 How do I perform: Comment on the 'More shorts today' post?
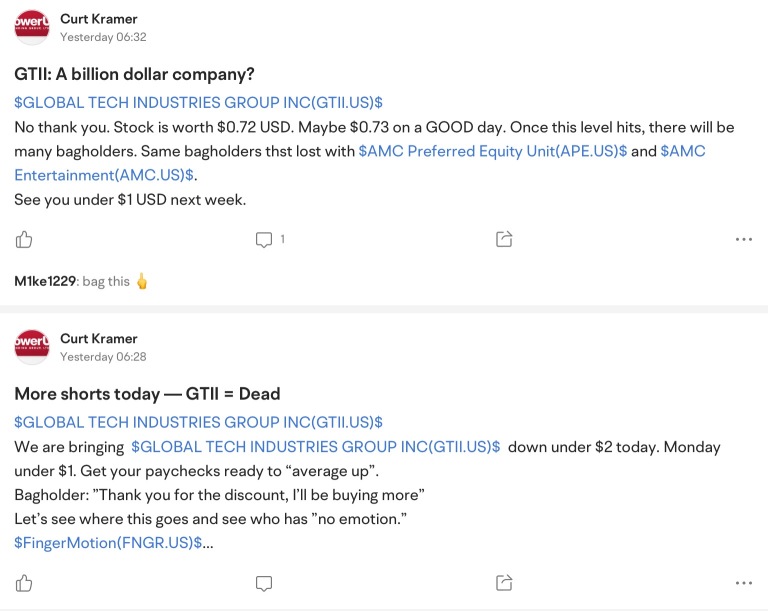tap(265, 582)
